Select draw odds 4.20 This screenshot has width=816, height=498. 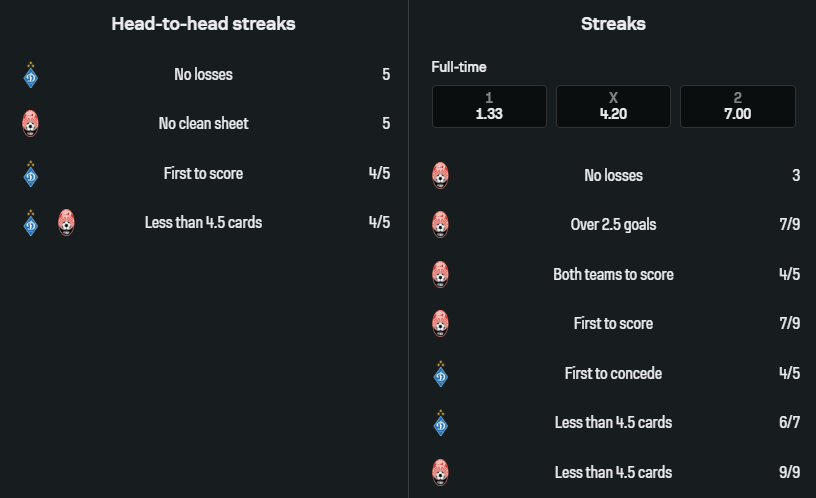point(613,106)
